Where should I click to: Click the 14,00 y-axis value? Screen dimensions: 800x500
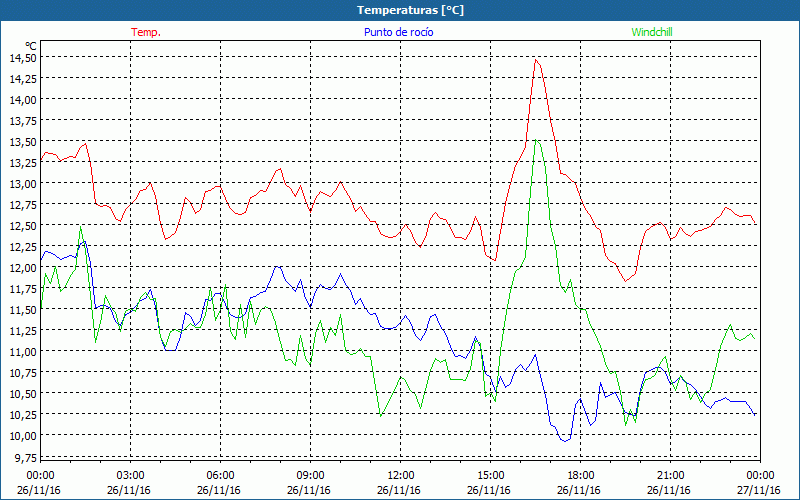pyautogui.click(x=23, y=99)
